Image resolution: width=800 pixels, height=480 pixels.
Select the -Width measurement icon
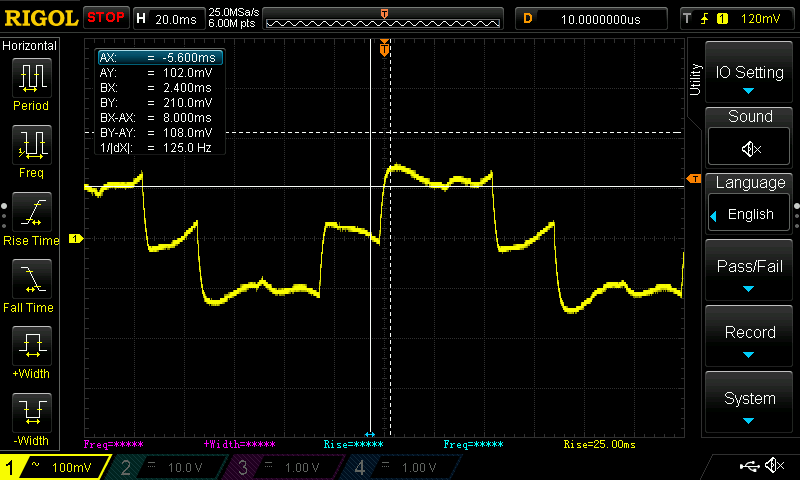tap(31, 414)
